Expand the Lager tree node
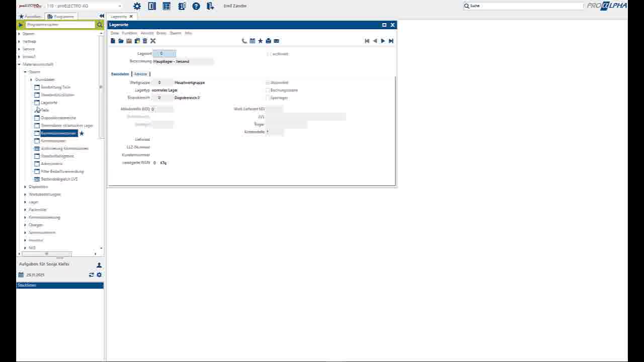644x362 pixels. coord(25,202)
